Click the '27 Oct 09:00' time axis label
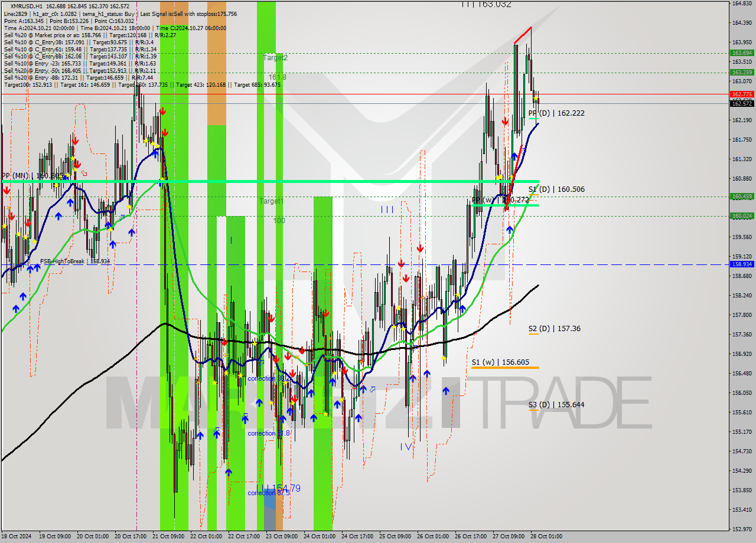This screenshot has width=756, height=543. click(508, 537)
